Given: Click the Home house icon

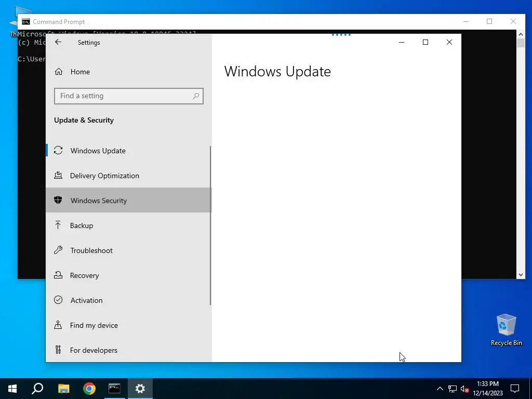Looking at the screenshot, I should pos(59,72).
